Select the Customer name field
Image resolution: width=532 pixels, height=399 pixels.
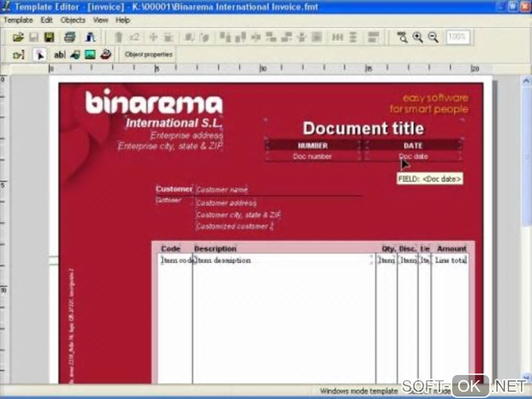click(222, 190)
